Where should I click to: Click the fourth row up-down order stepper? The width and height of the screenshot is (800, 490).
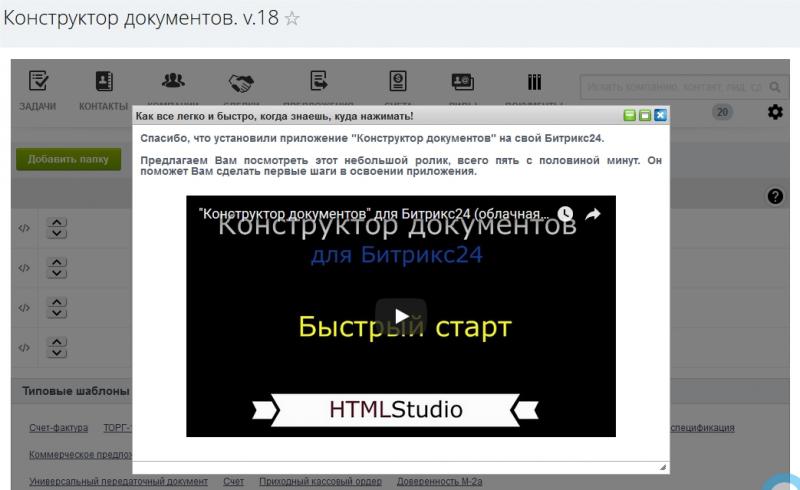point(58,347)
